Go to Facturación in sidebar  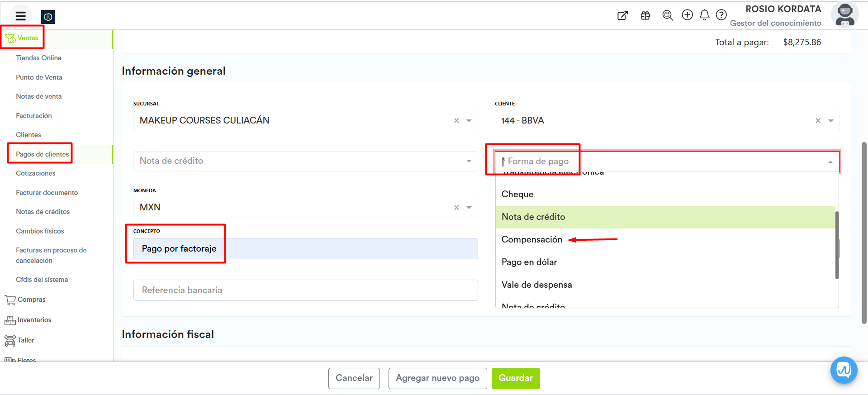(x=33, y=116)
